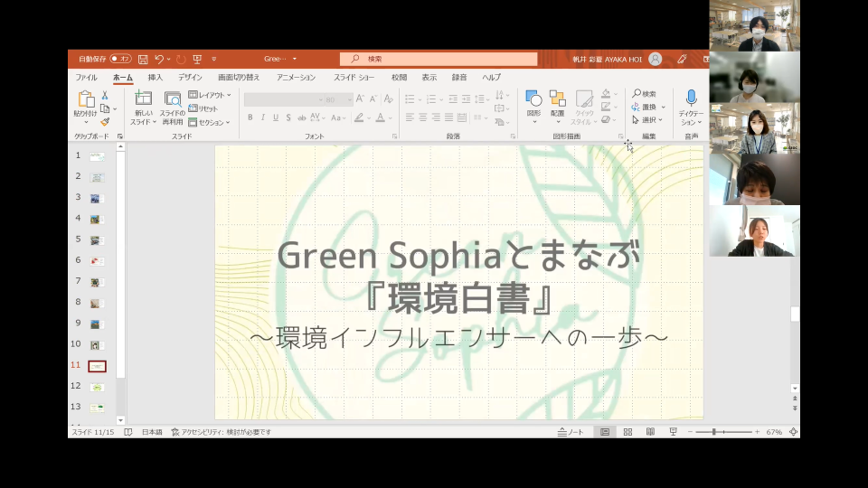Open the スライド ショー tab
The width and height of the screenshot is (868, 488).
[x=354, y=78]
